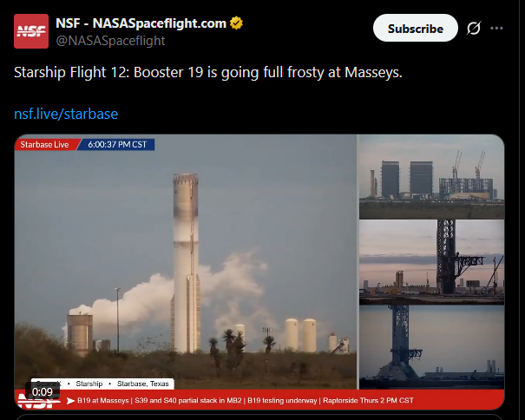This screenshot has height=420, width=525.
Task: Click the bottom launch mount camera view
Action: click(x=431, y=347)
